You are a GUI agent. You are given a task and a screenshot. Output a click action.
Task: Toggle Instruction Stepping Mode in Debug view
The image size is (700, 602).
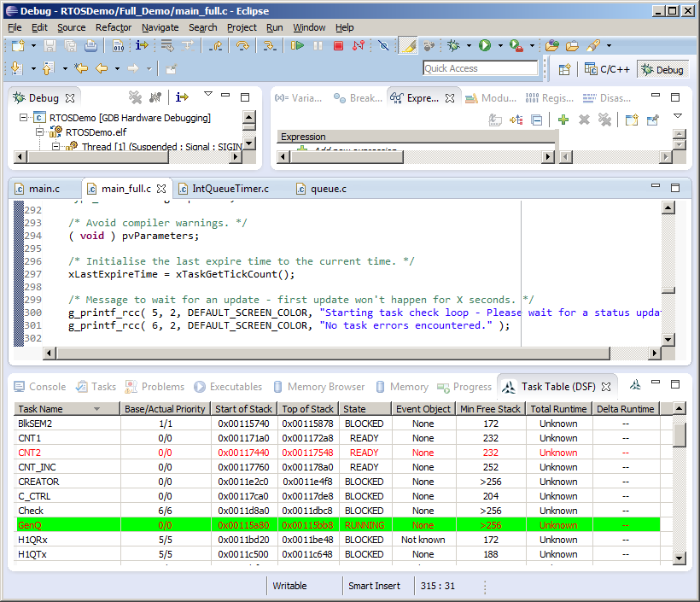click(x=182, y=96)
